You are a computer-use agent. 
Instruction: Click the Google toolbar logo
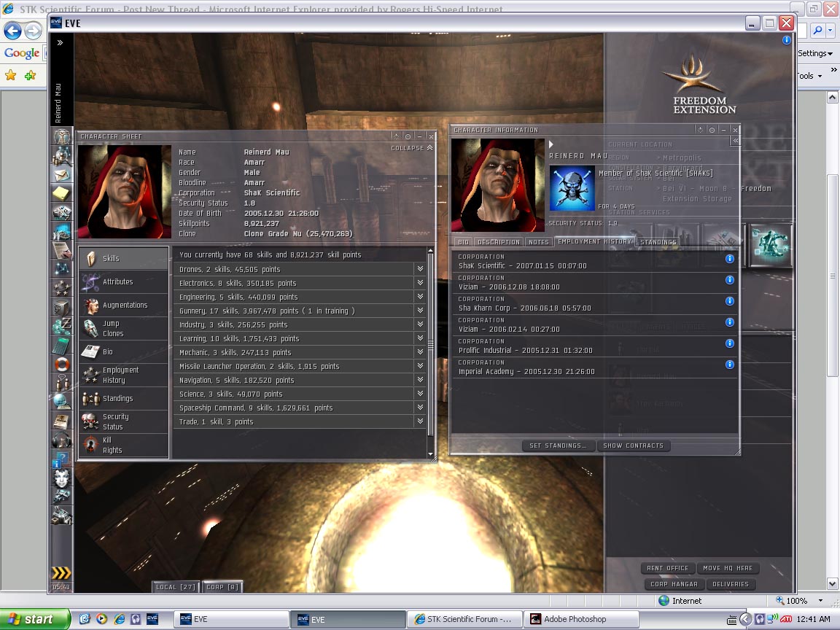click(21, 53)
